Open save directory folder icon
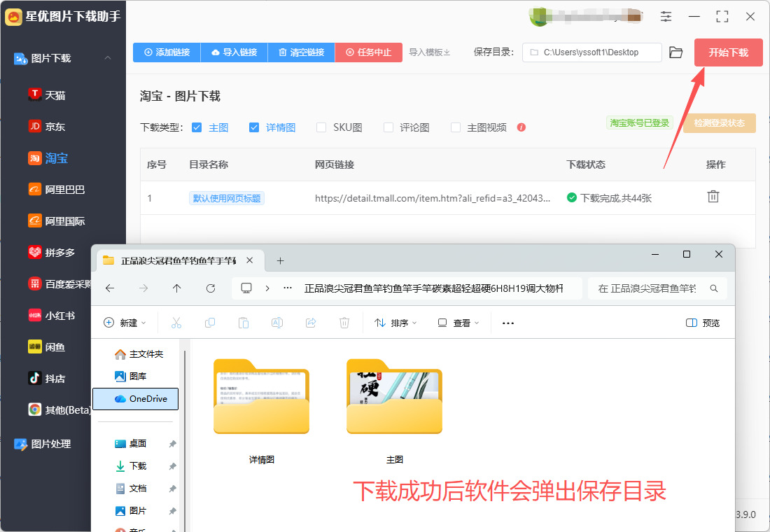The width and height of the screenshot is (770, 532). [675, 52]
